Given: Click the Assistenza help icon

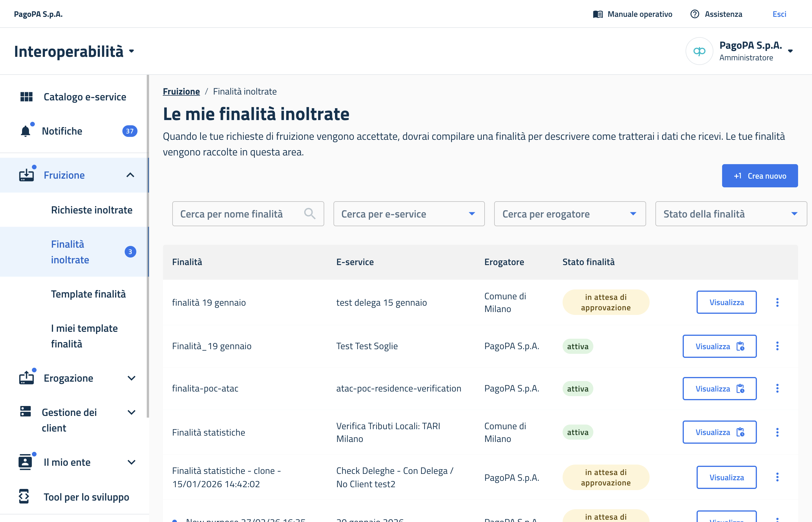Looking at the screenshot, I should click(x=694, y=14).
